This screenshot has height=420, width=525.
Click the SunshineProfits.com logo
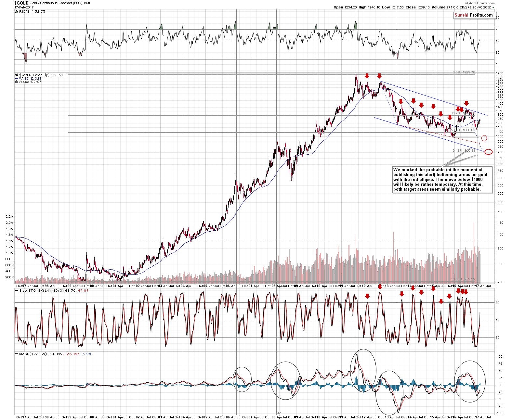474,15
